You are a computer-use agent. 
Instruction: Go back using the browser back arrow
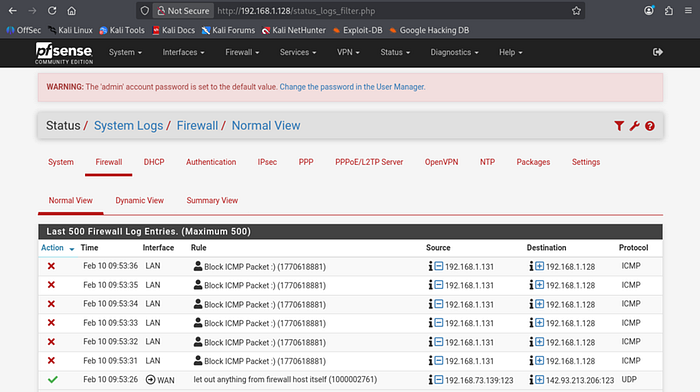click(x=12, y=11)
